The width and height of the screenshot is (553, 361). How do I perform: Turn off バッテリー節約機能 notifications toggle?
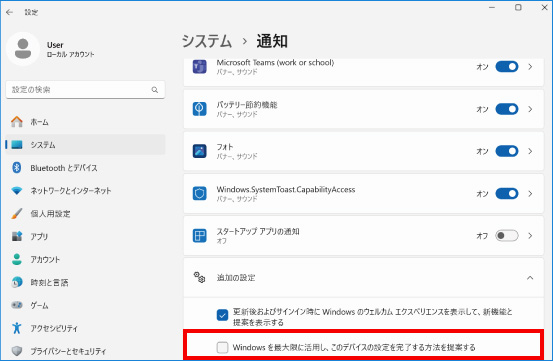507,109
